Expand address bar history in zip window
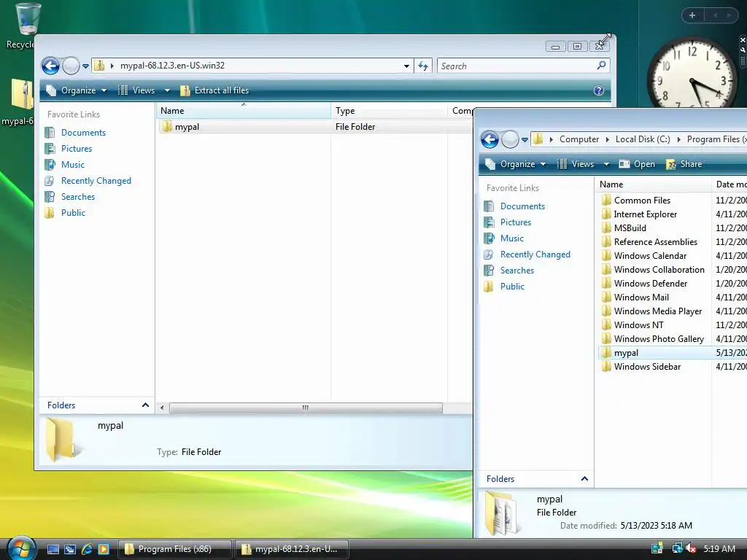The width and height of the screenshot is (747, 560). pyautogui.click(x=406, y=66)
